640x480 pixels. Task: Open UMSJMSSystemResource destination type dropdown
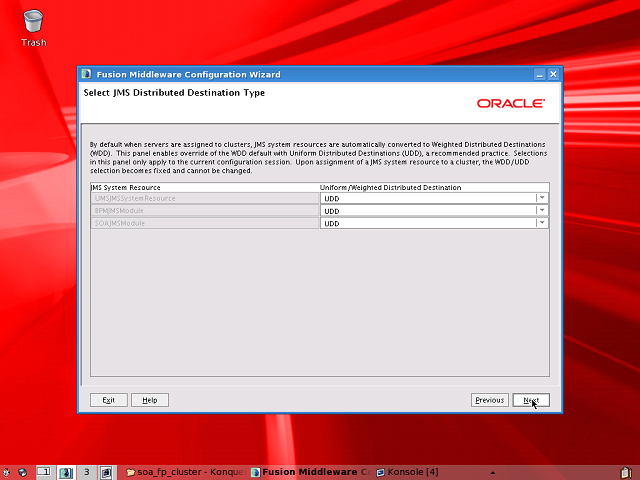tap(542, 198)
